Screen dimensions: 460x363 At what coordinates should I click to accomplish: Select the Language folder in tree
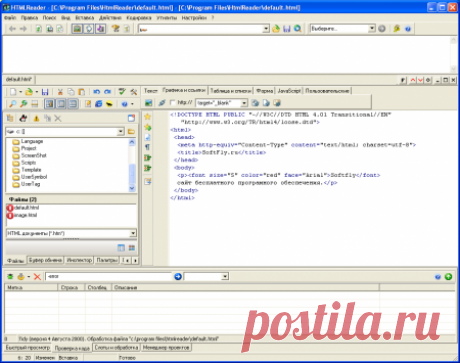32,141
